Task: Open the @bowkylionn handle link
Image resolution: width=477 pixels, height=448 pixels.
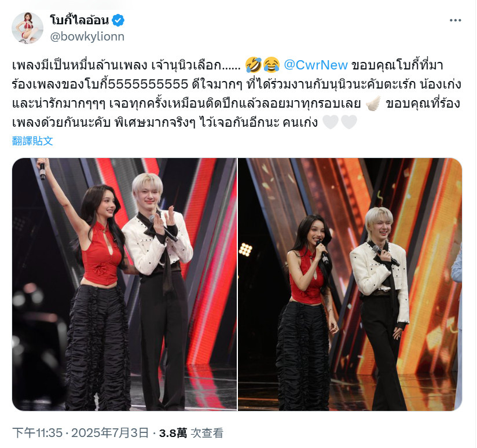Action: point(87,36)
